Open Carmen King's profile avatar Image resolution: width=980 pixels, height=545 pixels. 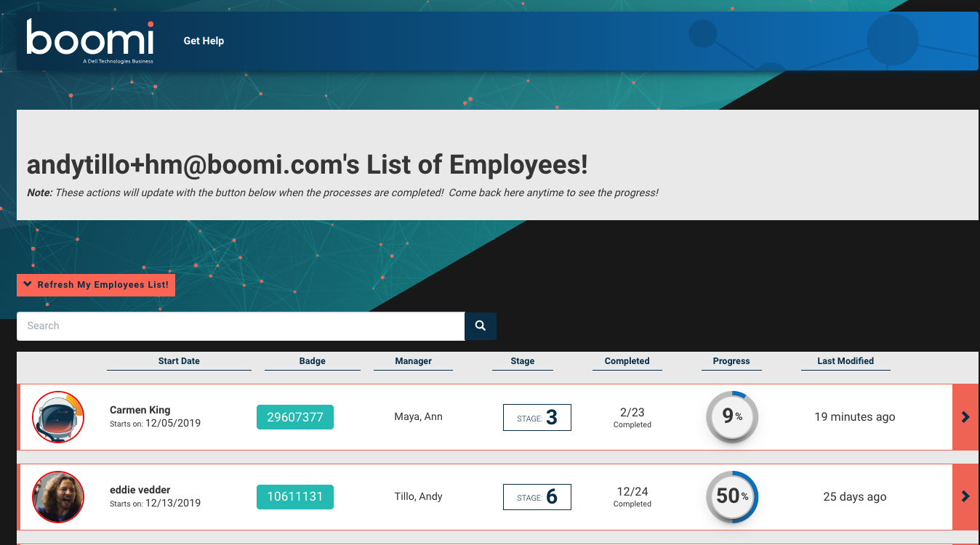[57, 417]
